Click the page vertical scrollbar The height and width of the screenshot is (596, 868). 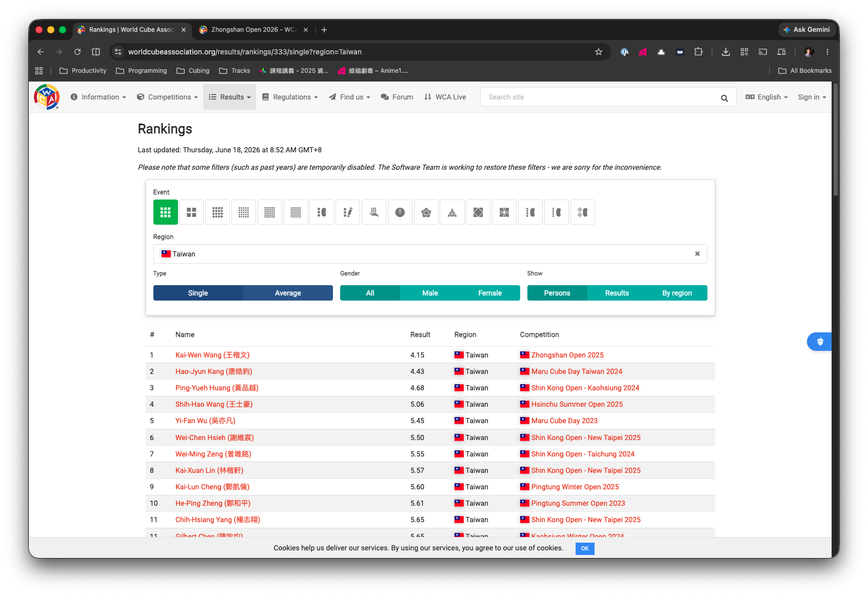click(836, 140)
